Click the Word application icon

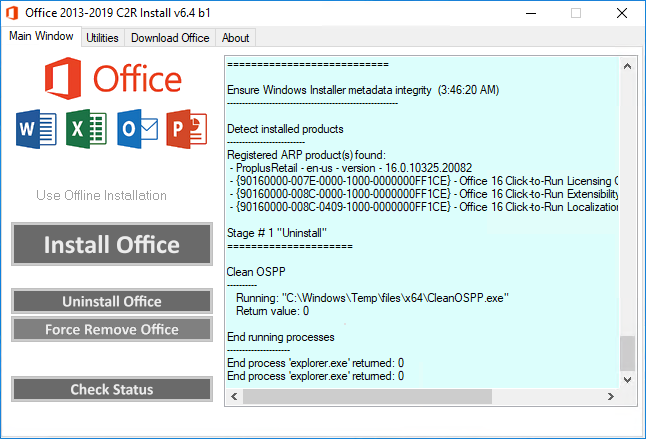point(36,129)
